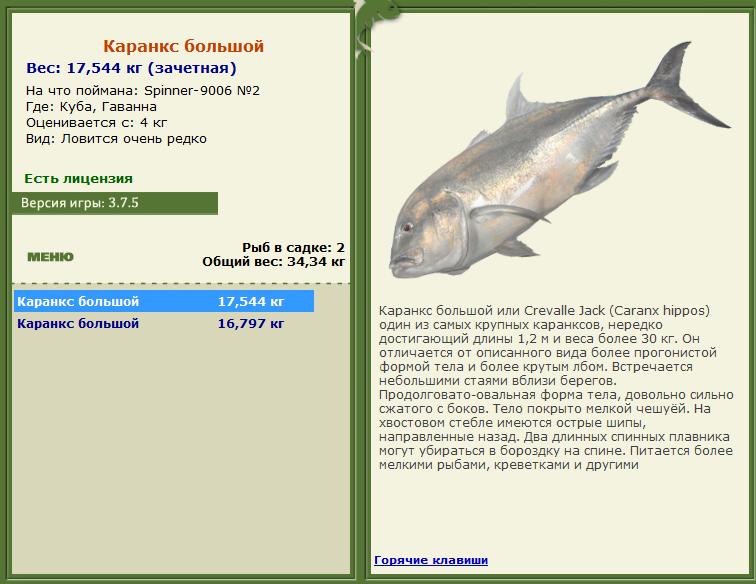The image size is (756, 584).
Task: Click the Рыб в садке: 2 counter
Action: pos(293,248)
